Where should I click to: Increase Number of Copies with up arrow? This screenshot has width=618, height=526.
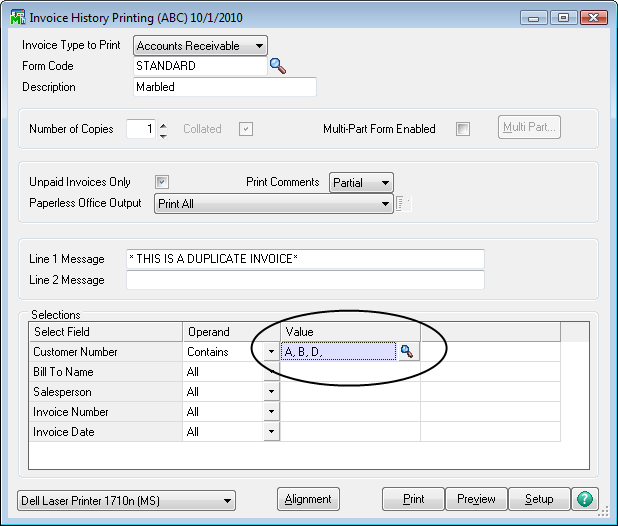(163, 124)
